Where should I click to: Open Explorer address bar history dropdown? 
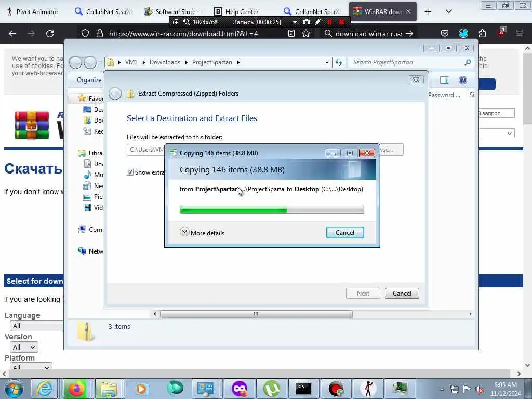(327, 62)
